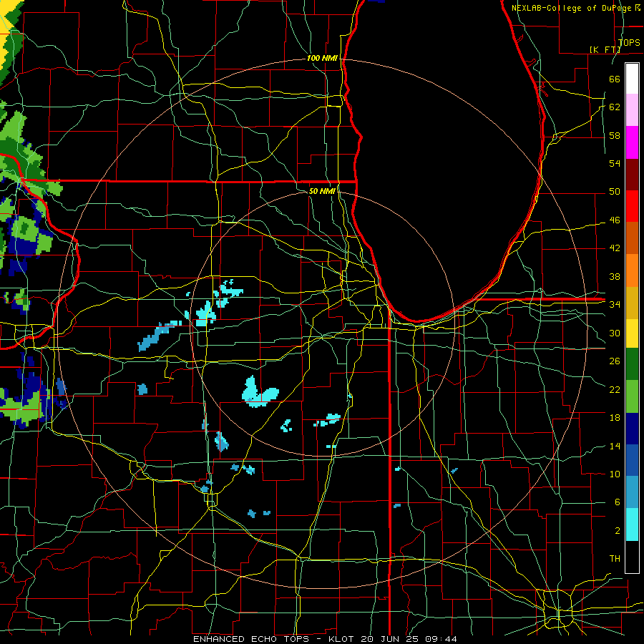Click the legend value "42"

(x=615, y=248)
